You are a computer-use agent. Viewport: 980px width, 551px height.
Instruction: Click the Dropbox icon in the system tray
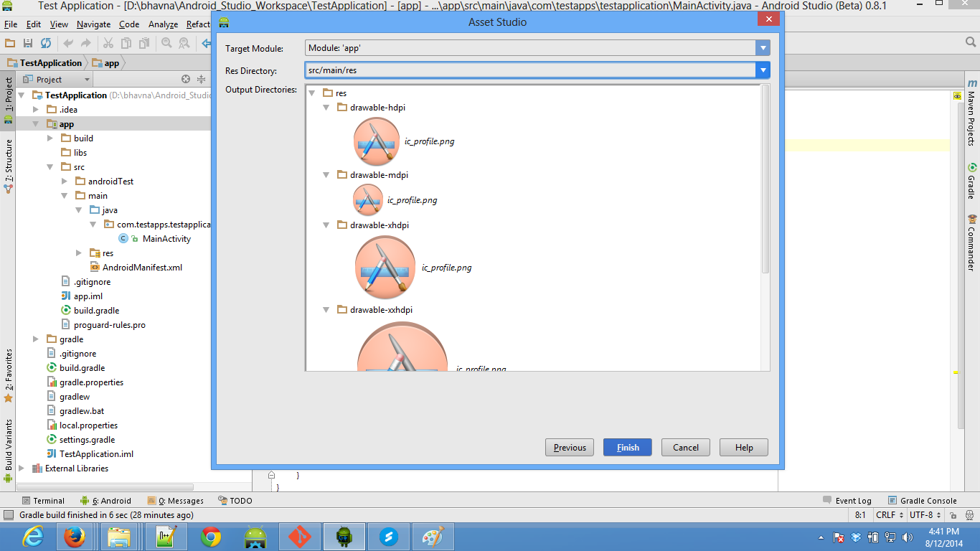856,537
